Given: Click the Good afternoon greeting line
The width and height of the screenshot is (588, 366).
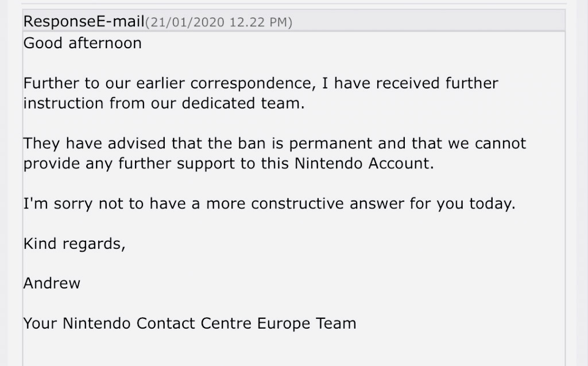Looking at the screenshot, I should click(x=83, y=43).
